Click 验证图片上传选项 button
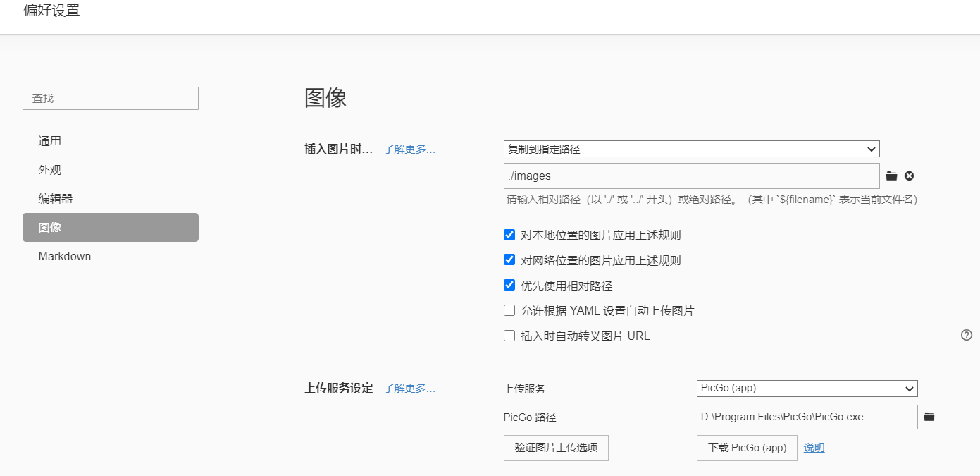The width and height of the screenshot is (980, 476). point(556,448)
